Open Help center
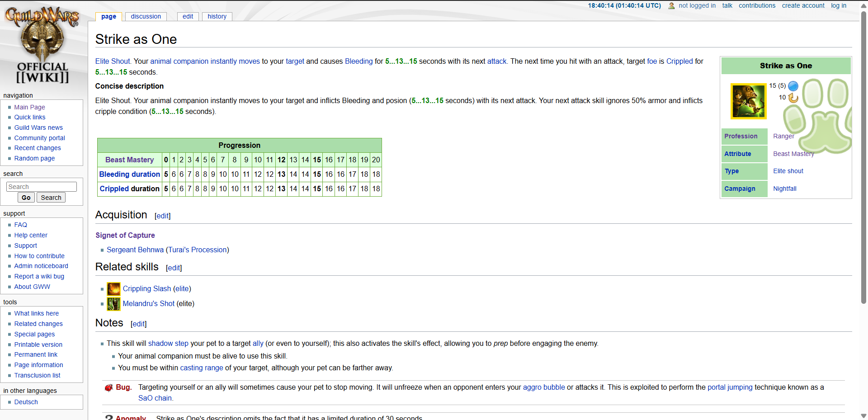 [x=31, y=235]
